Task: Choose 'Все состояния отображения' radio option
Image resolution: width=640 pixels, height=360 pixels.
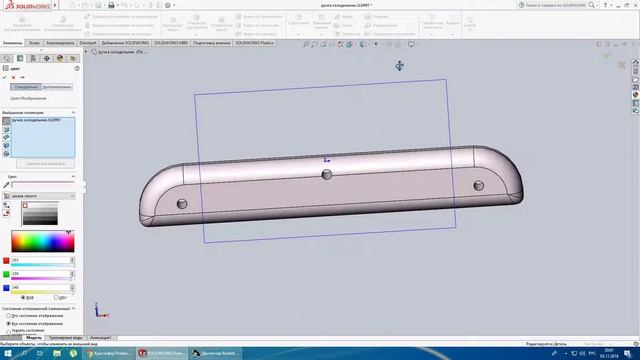Action: (8, 323)
